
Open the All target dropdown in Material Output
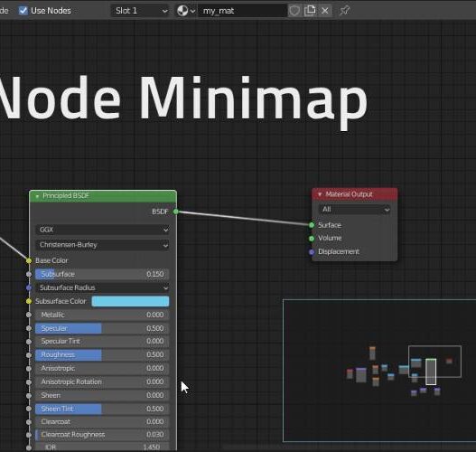tap(355, 210)
